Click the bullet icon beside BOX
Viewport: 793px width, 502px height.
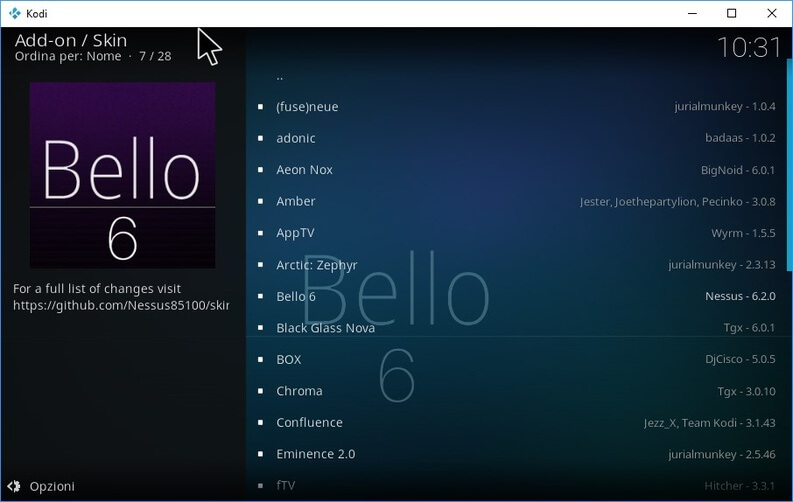(260, 359)
